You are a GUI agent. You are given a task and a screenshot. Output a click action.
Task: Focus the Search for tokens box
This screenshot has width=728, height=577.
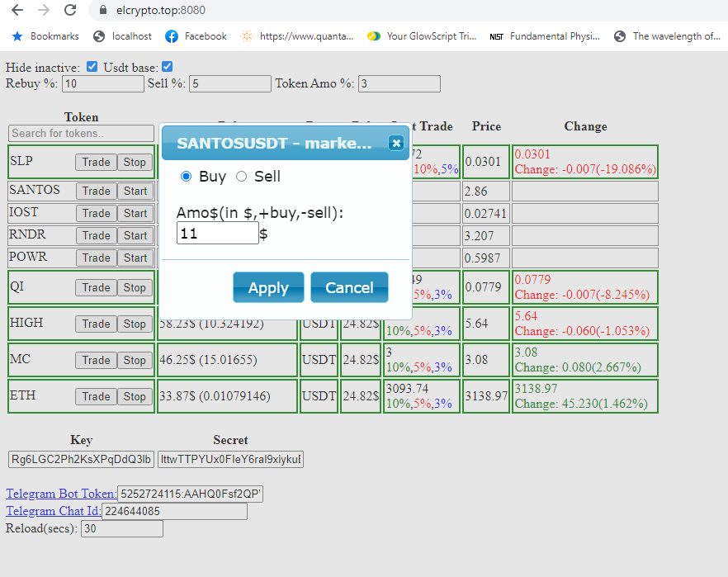pos(81,133)
